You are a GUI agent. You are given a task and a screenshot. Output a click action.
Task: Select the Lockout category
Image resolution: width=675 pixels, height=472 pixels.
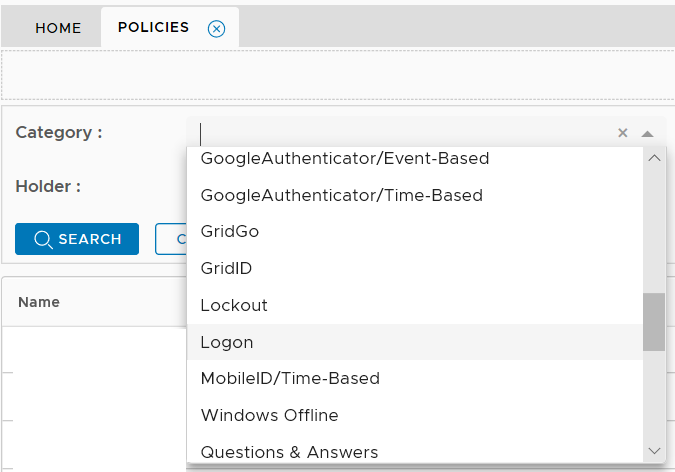coord(234,305)
